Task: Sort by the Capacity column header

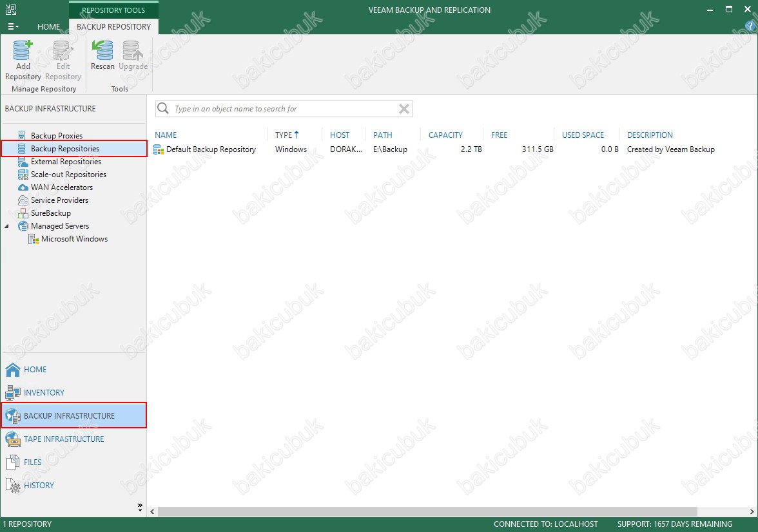Action: [x=446, y=135]
